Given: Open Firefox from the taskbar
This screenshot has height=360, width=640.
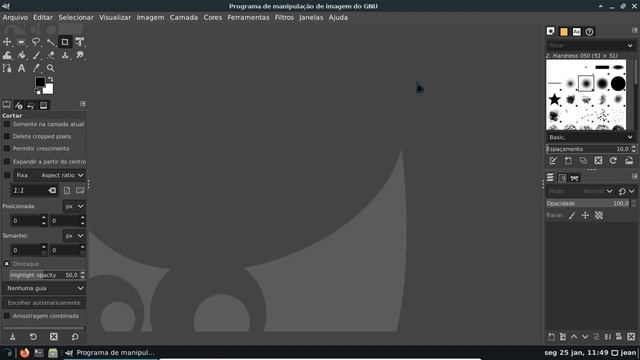Looking at the screenshot, I should (x=24, y=353).
